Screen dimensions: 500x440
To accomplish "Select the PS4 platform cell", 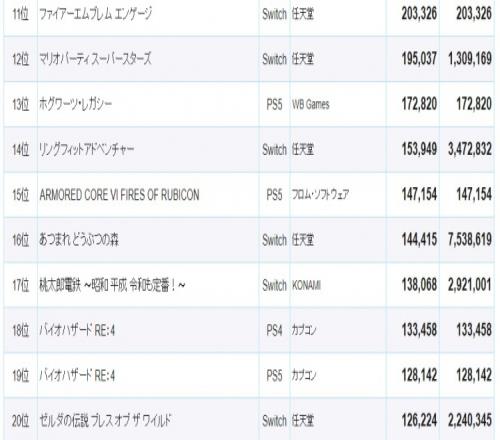I will click(274, 330).
